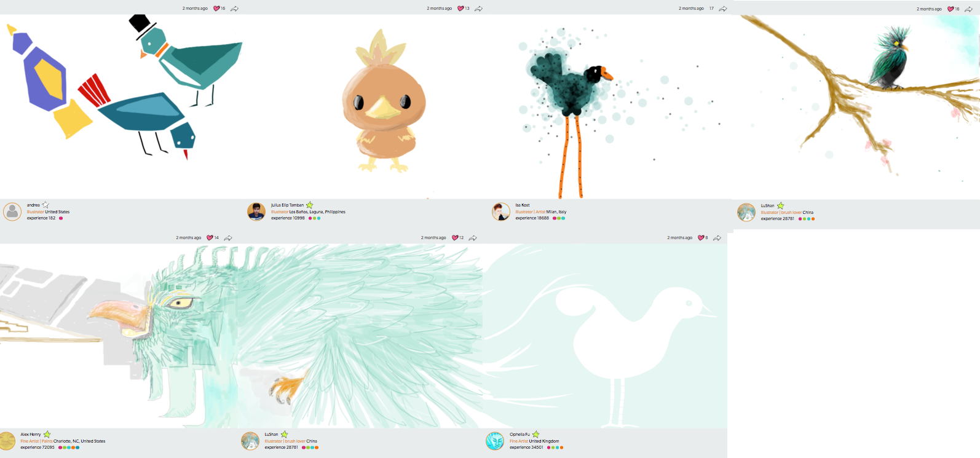Open andrea's default profile avatar
Viewport: 980px width, 458px height.
[x=12, y=211]
